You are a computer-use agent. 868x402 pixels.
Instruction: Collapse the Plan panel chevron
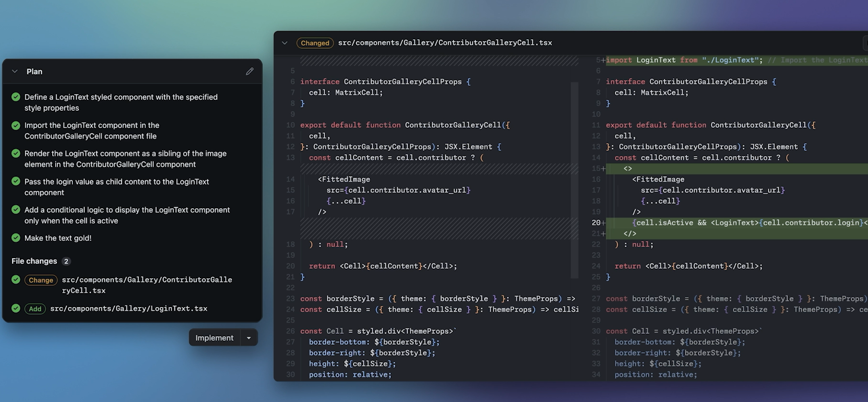click(15, 71)
